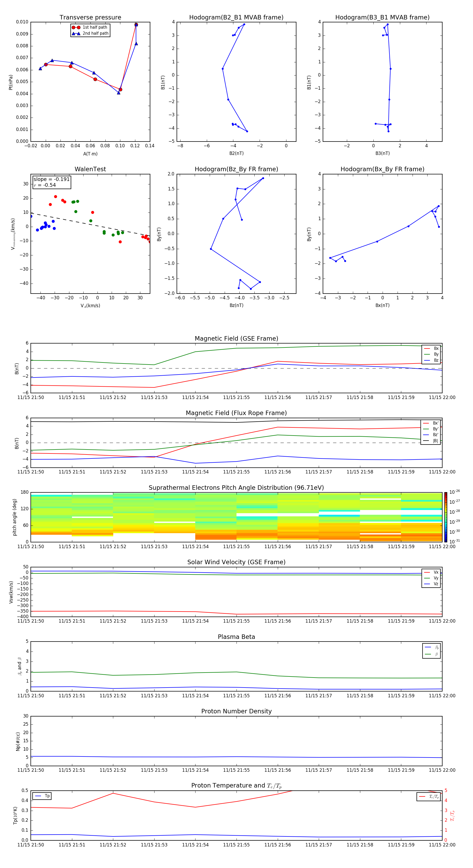The height and width of the screenshot is (868, 473).
Task: Click the 'B2(nT)' x-axis label
Action: [236, 154]
